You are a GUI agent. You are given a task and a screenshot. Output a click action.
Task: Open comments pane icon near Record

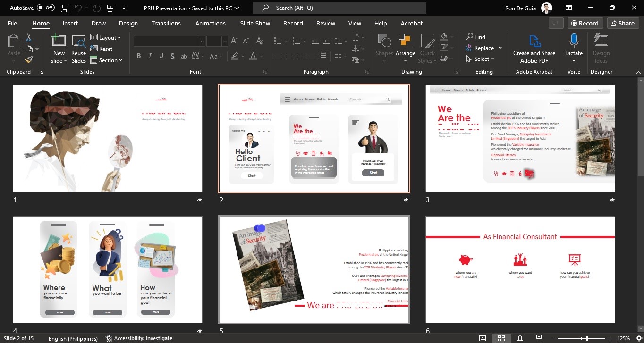pyautogui.click(x=556, y=23)
